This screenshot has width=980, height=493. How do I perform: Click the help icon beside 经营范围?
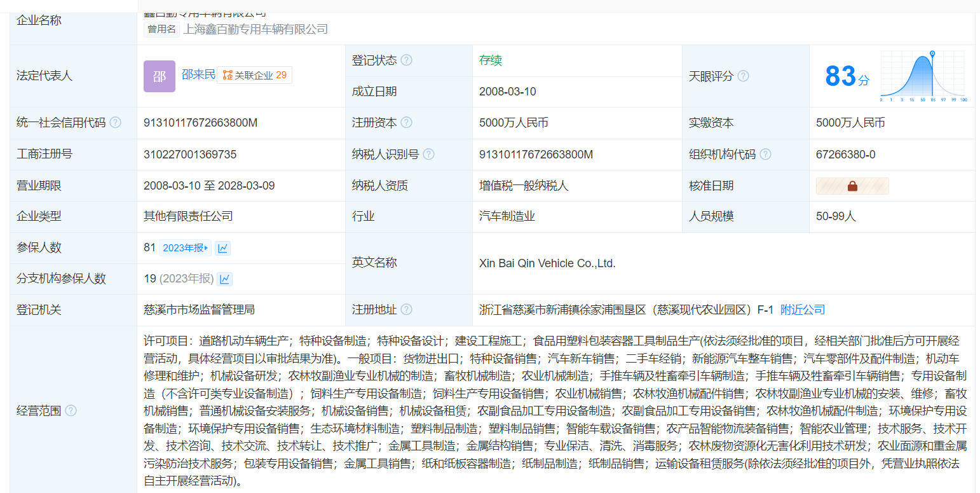click(x=71, y=410)
